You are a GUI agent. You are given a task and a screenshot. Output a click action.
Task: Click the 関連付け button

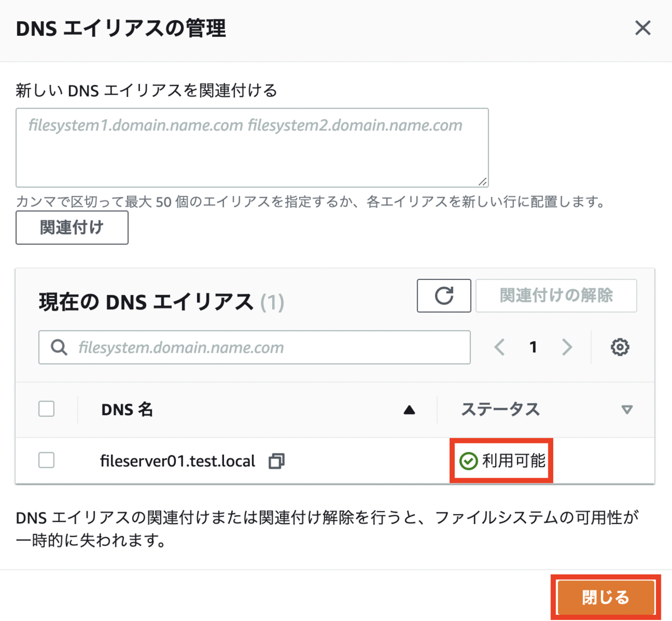pyautogui.click(x=72, y=227)
